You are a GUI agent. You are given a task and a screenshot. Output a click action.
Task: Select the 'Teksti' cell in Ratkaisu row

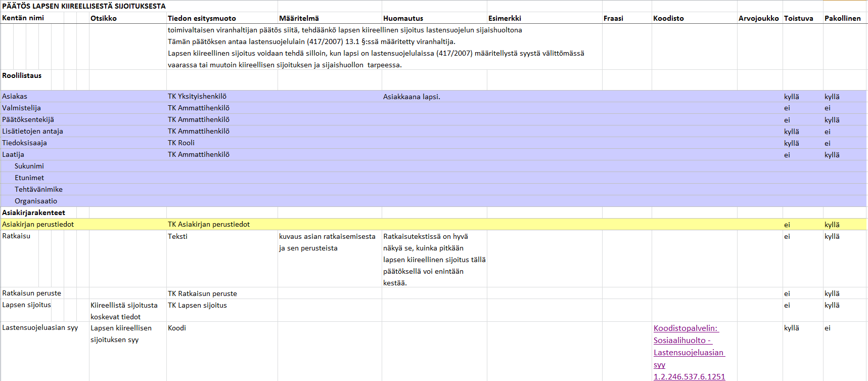[177, 236]
